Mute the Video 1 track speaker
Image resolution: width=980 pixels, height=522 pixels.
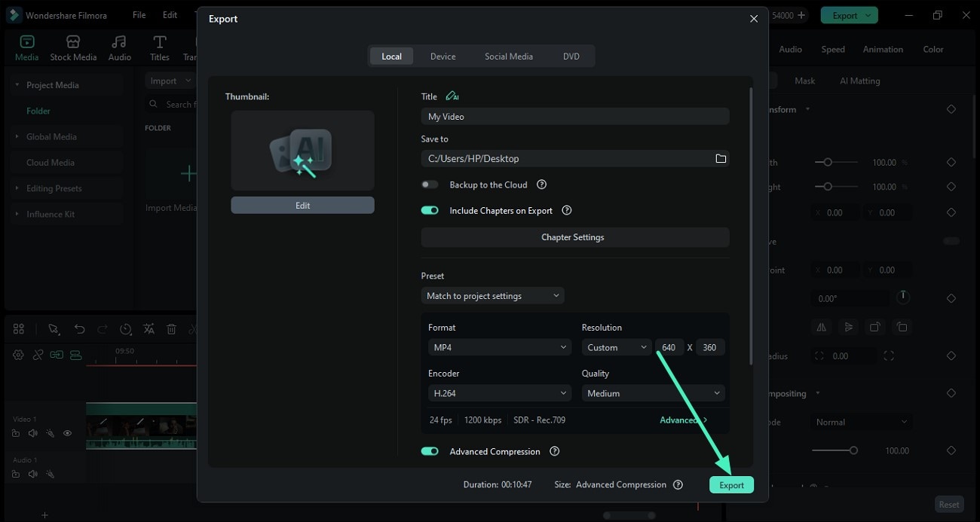32,433
